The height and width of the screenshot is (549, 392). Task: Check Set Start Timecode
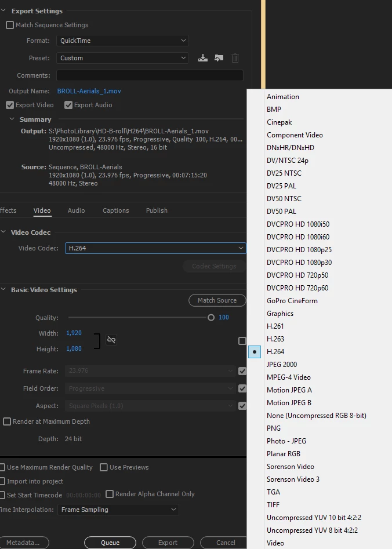click(2, 495)
